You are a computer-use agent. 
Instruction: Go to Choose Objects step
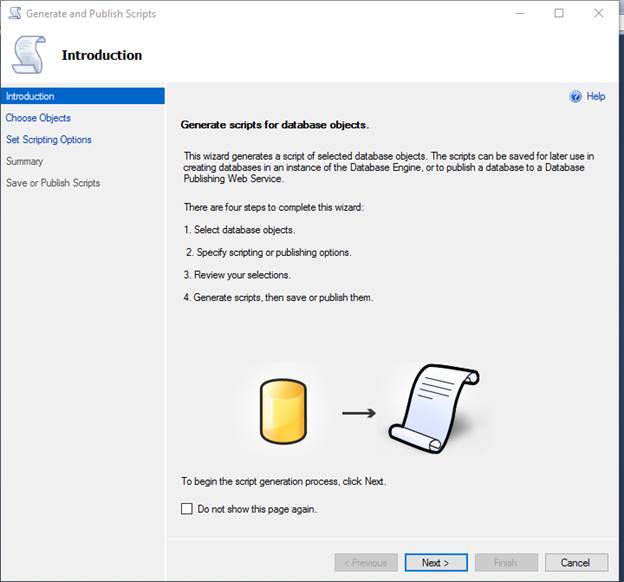[x=38, y=118]
